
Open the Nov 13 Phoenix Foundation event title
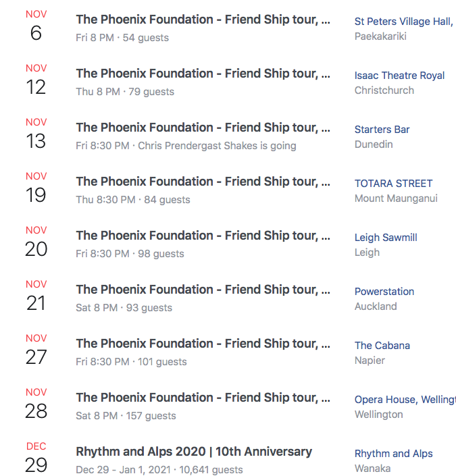pyautogui.click(x=203, y=128)
